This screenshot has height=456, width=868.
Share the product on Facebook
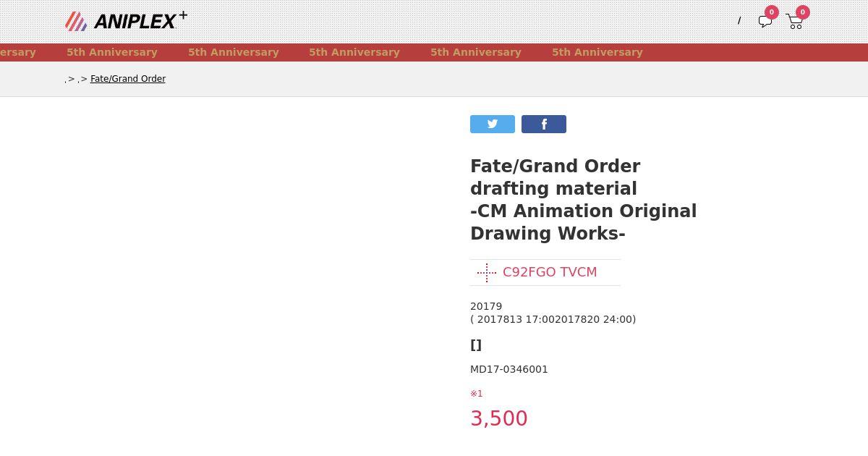click(544, 124)
